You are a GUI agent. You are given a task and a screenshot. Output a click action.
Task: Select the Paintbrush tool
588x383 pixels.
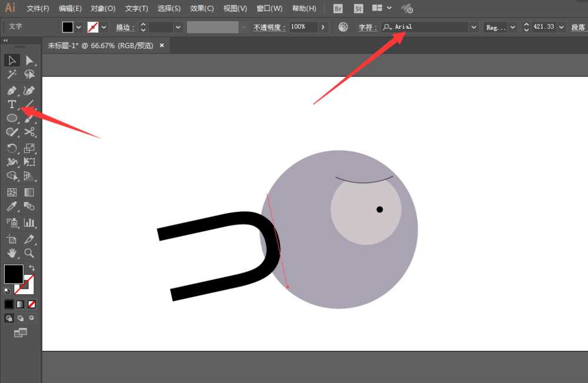[30, 118]
